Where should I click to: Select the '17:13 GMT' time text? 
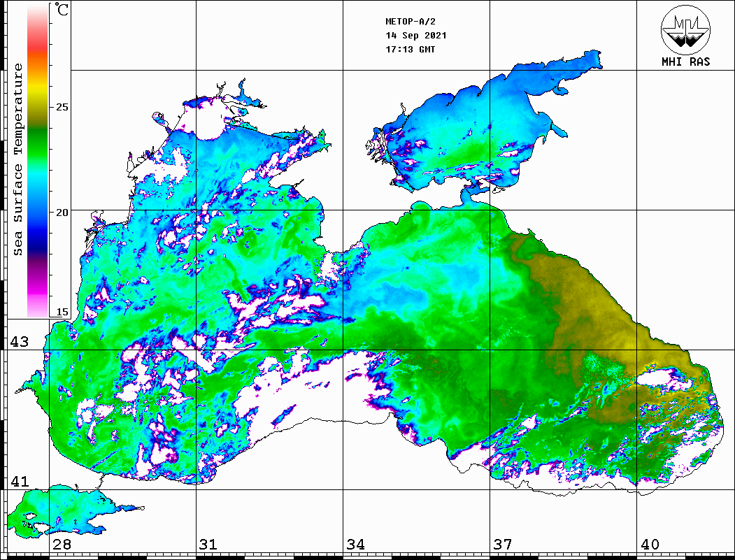410,49
